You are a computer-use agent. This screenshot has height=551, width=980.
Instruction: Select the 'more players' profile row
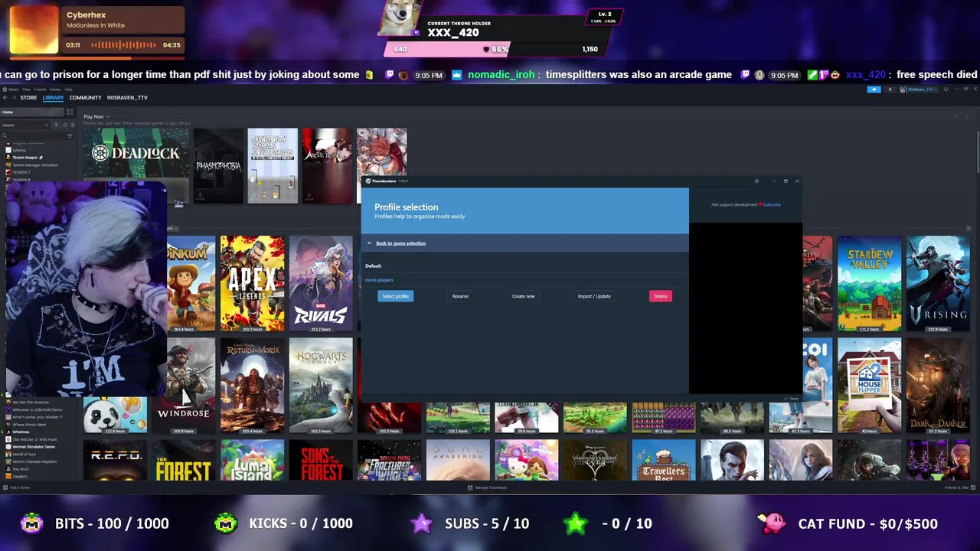click(524, 280)
